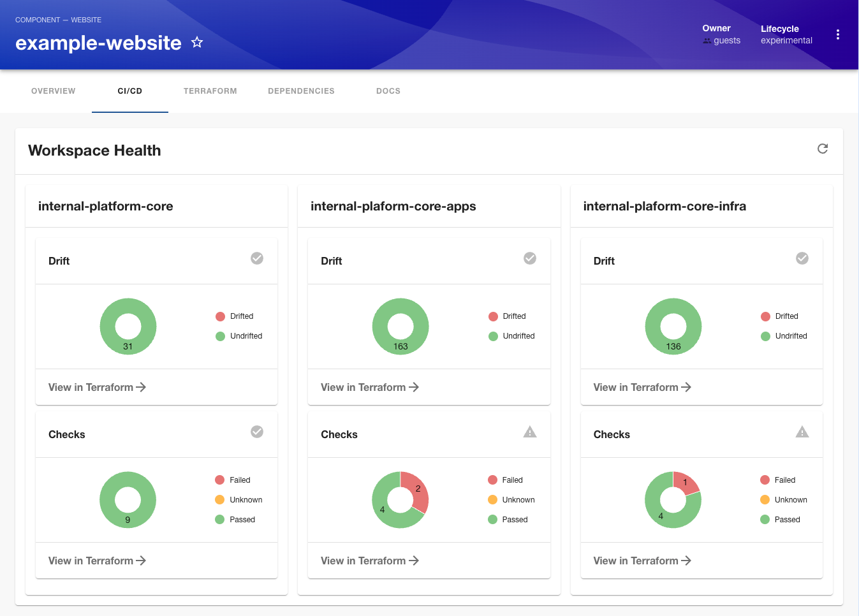This screenshot has height=616, width=859.
Task: Refresh the Workspace Health panel
Action: (x=822, y=148)
